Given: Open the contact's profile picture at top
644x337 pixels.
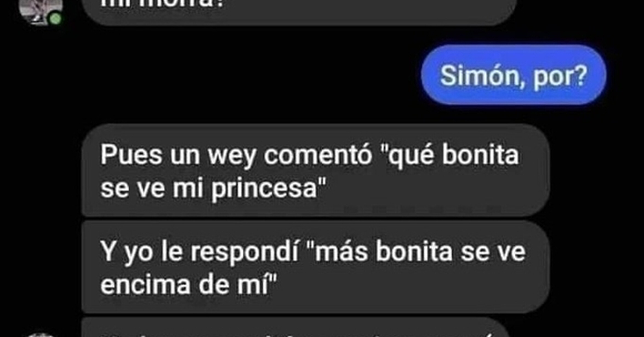Looking at the screenshot, I should [x=41, y=11].
